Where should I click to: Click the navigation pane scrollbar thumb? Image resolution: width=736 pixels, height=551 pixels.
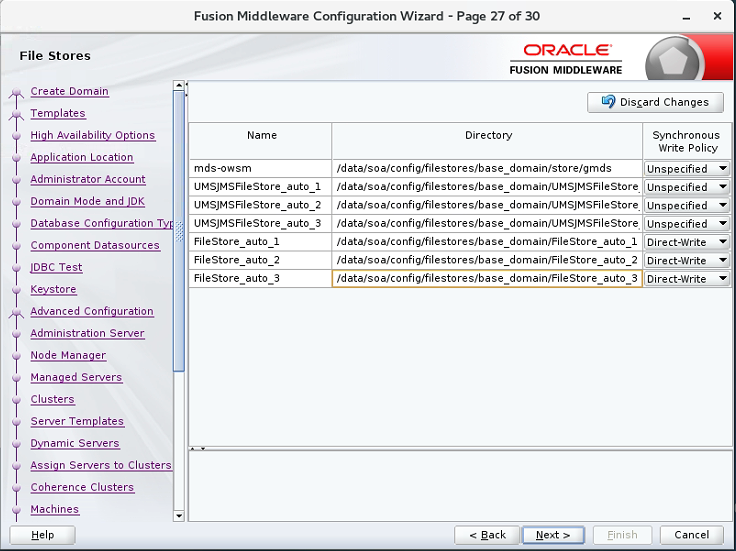tap(178, 231)
